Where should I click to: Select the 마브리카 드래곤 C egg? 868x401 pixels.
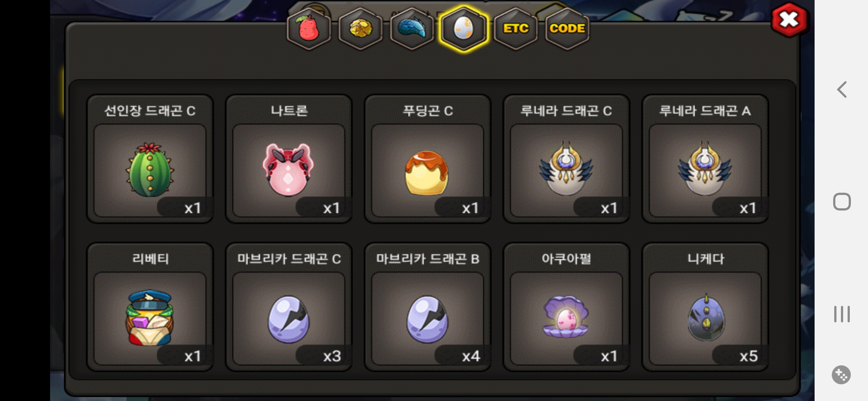pos(289,307)
